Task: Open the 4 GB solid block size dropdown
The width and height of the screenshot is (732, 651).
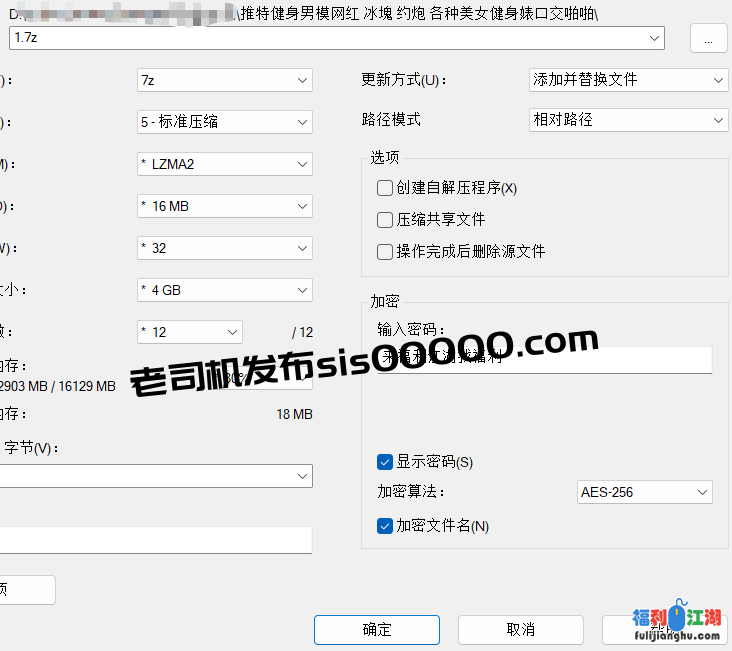Action: click(x=302, y=290)
